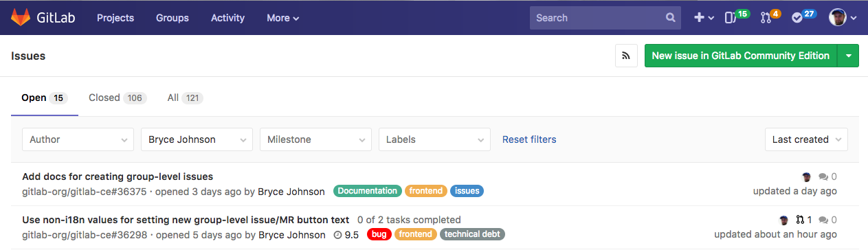
Task: Expand the Milestone filter dropdown
Action: (315, 139)
